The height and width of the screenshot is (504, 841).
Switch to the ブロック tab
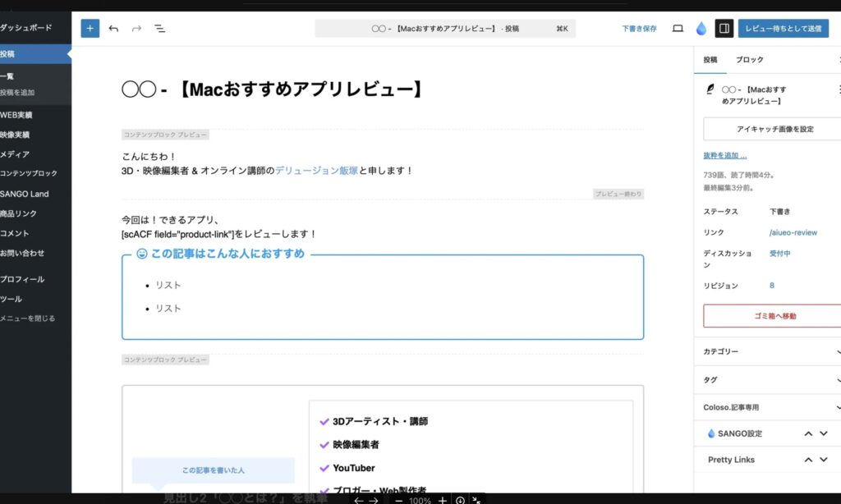point(749,60)
